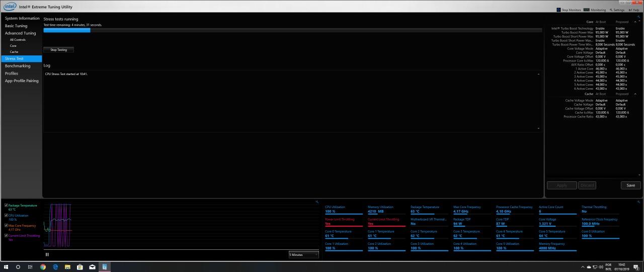Click the OneDrive cloud tray icon
The image size is (644, 272).
point(589,267)
